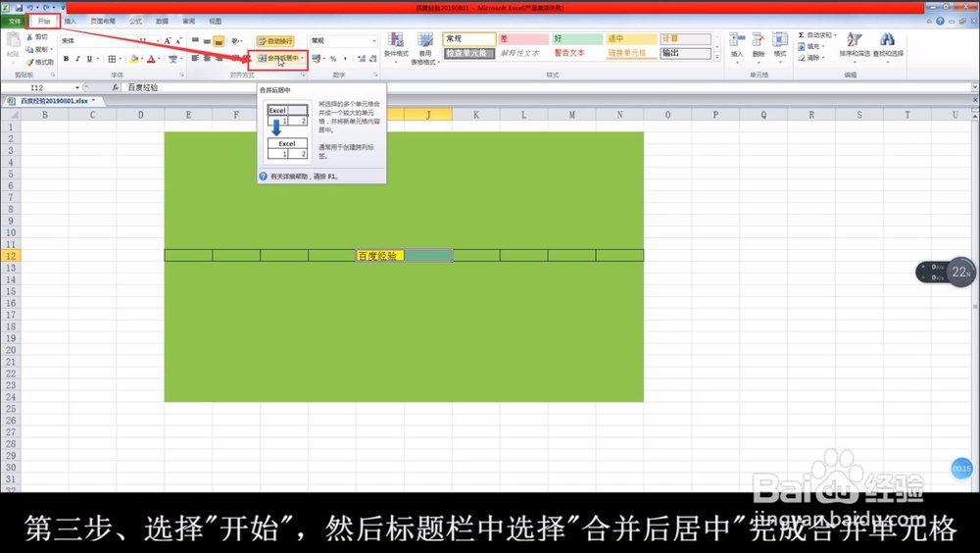Toggle middle vertical alignment

tap(207, 41)
